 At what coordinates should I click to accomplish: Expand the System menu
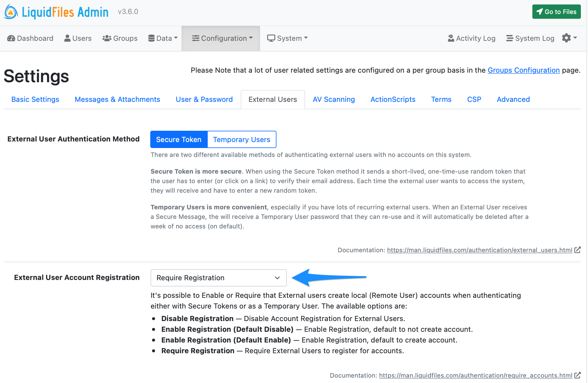[287, 38]
